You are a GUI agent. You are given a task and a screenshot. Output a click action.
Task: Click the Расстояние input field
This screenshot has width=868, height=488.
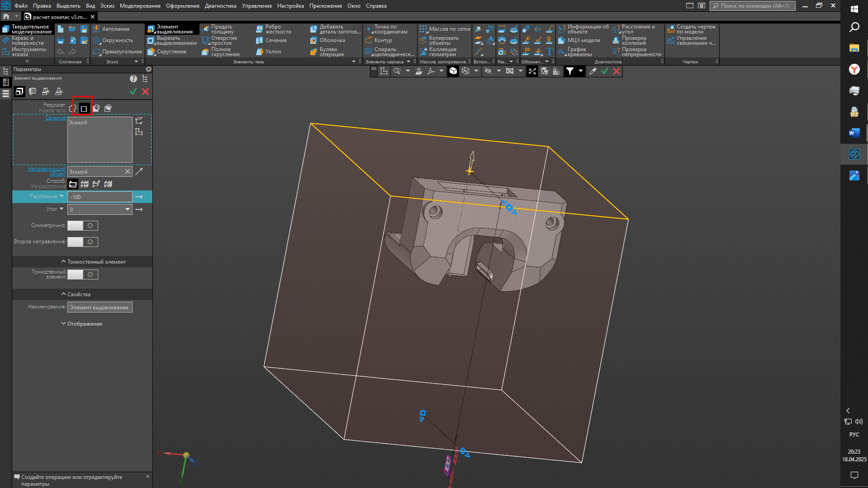100,197
